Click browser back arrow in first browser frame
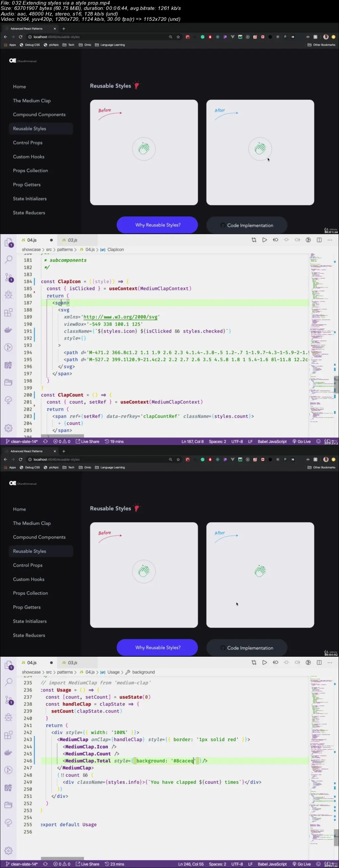Image resolution: width=339 pixels, height=868 pixels. (5, 37)
